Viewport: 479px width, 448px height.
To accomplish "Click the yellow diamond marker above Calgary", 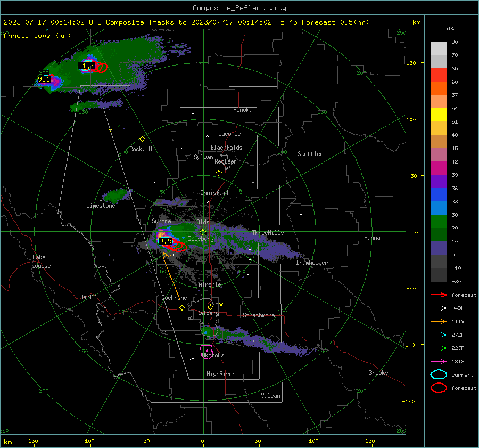I will [210, 307].
